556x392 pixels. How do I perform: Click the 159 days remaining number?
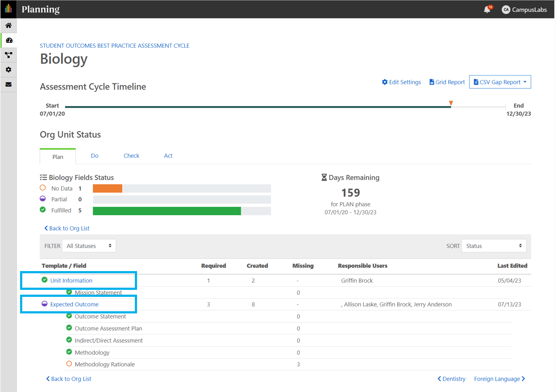point(350,193)
